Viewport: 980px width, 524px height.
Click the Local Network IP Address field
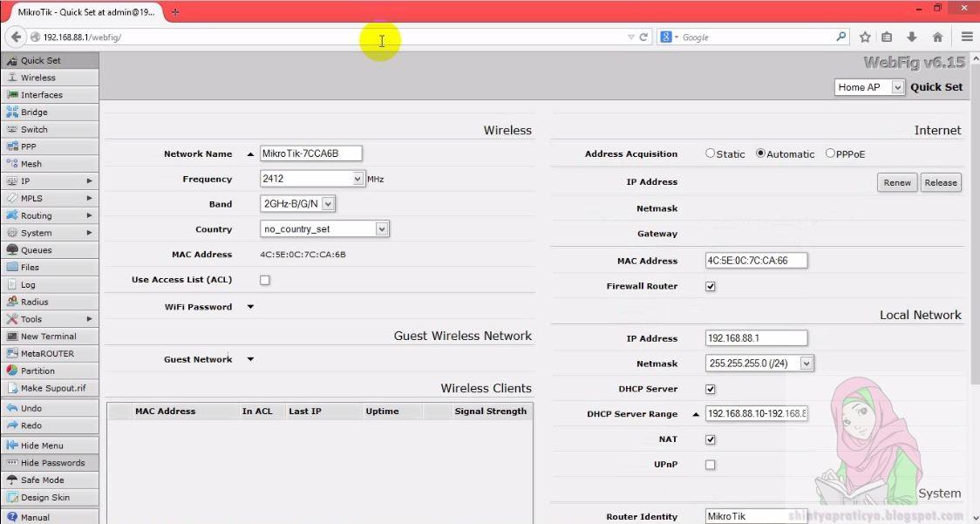click(x=756, y=338)
